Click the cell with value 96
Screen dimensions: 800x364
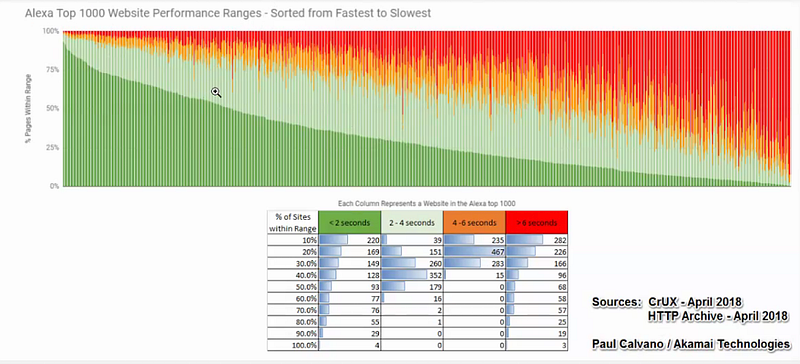[537, 275]
